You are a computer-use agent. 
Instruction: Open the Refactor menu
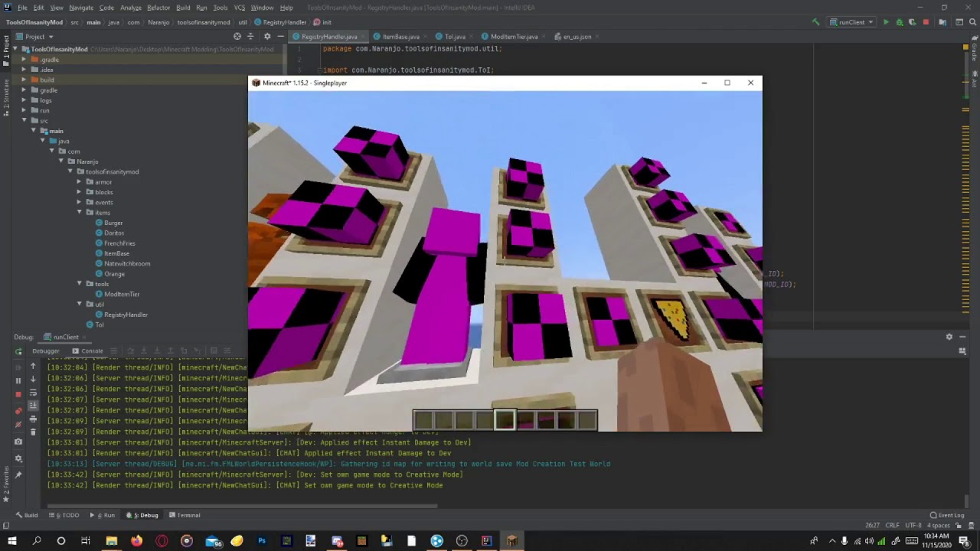pos(158,8)
